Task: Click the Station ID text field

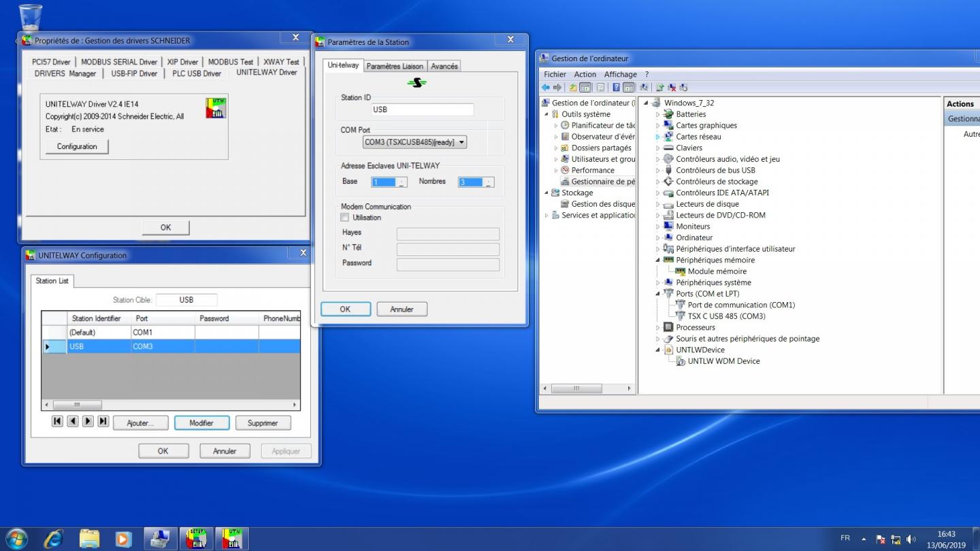Action: point(422,110)
